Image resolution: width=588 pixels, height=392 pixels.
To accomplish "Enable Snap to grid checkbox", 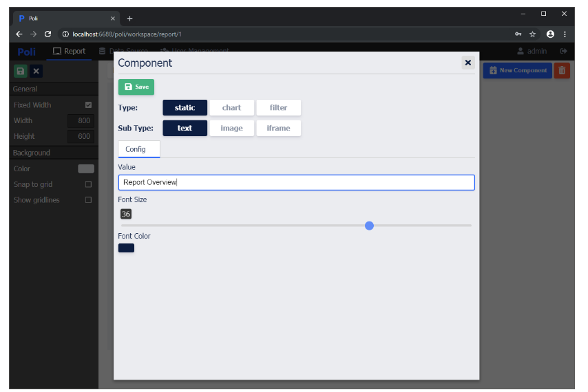I will [x=88, y=184].
